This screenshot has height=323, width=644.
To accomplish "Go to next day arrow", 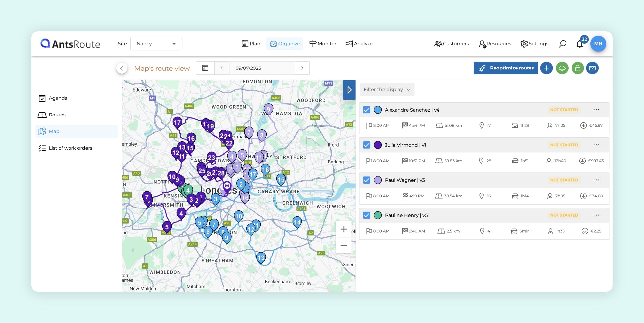I will pos(302,68).
